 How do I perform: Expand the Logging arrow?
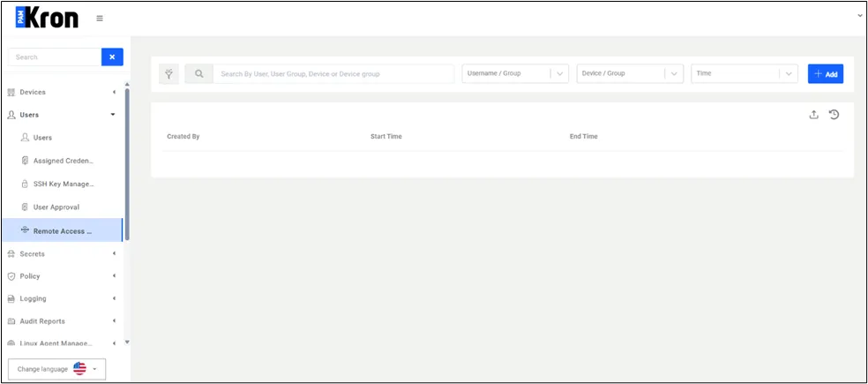(x=114, y=298)
